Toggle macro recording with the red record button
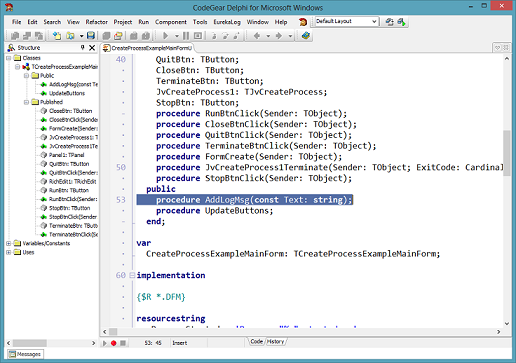Screen dimensions: 516x363 point(114,343)
